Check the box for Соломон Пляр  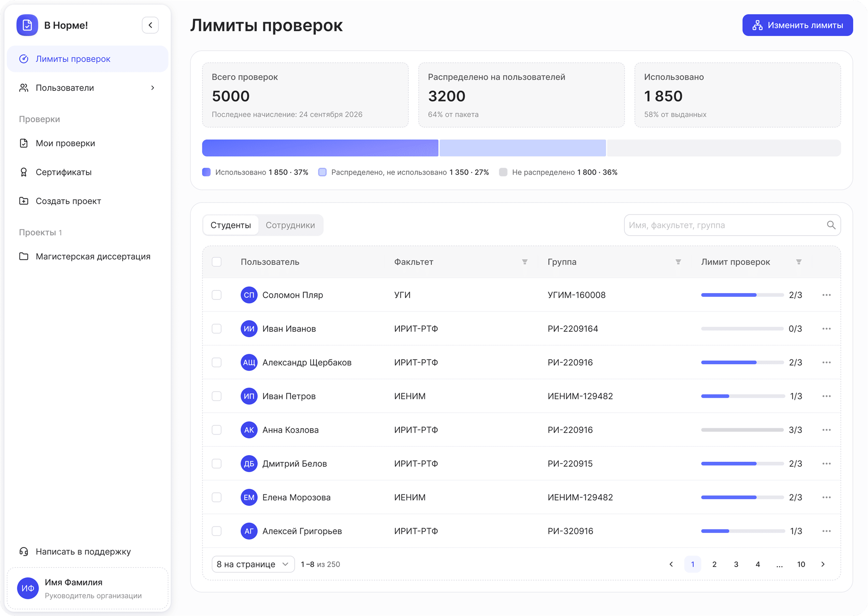point(217,295)
